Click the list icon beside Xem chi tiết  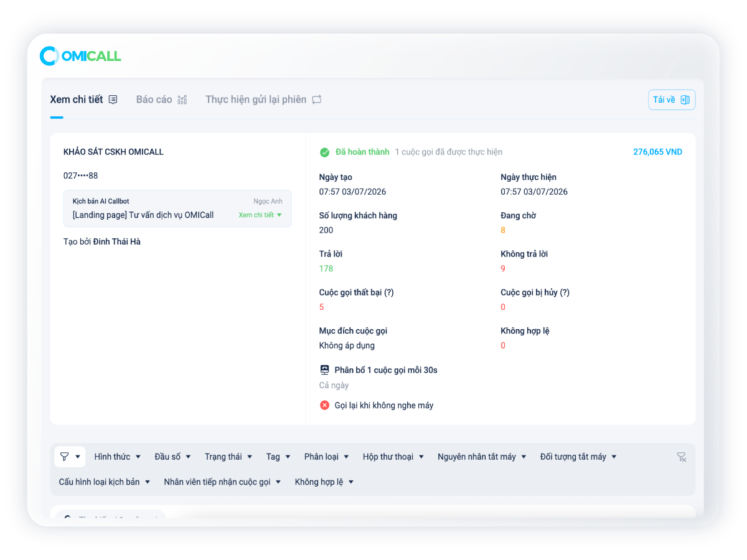[x=113, y=100]
